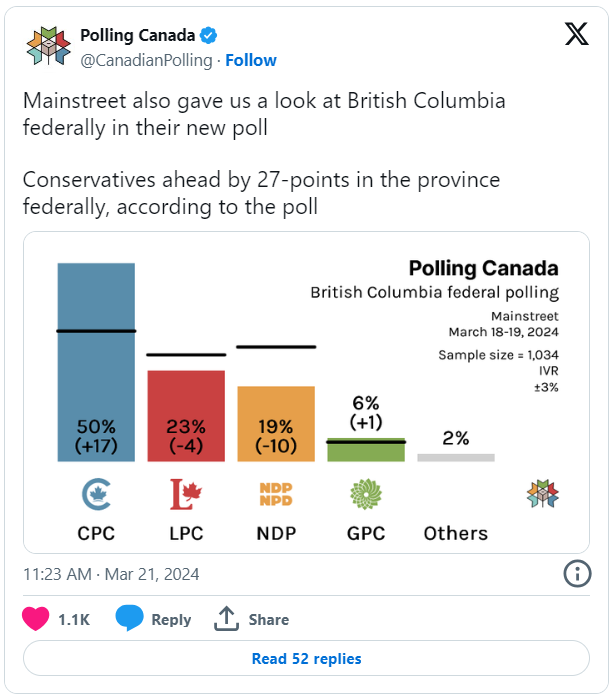Click the blue verified badge
Viewport: 612px width, 698px height.
[208, 35]
